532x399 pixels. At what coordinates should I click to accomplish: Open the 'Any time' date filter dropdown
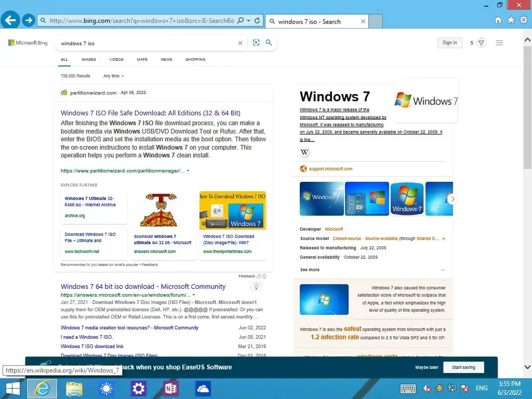tap(114, 76)
